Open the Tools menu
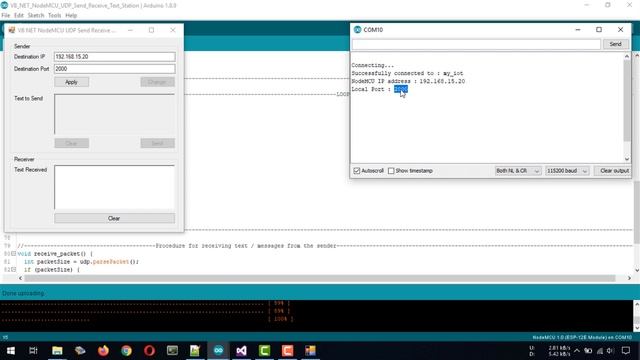The image size is (640, 360). 54,16
